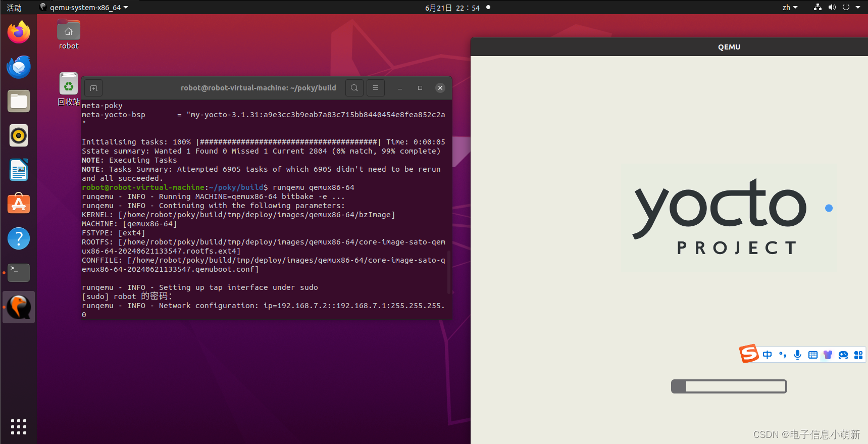Click the 'Sstate summary' line

pyautogui.click(x=261, y=151)
